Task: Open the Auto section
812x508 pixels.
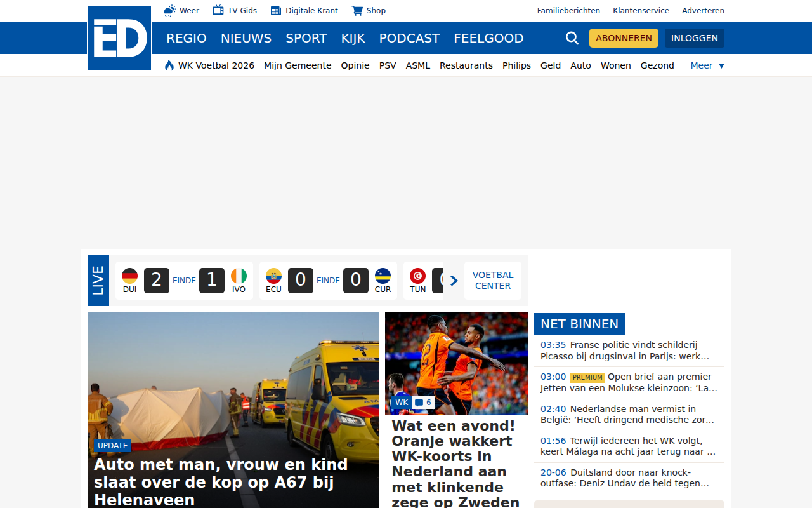Action: pyautogui.click(x=580, y=65)
